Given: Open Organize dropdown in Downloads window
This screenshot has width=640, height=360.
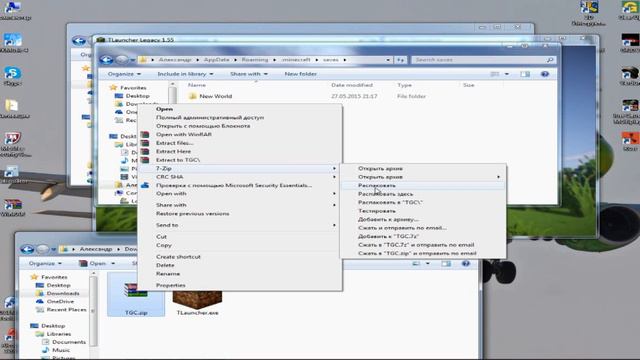Looking at the screenshot, I should click(45, 263).
